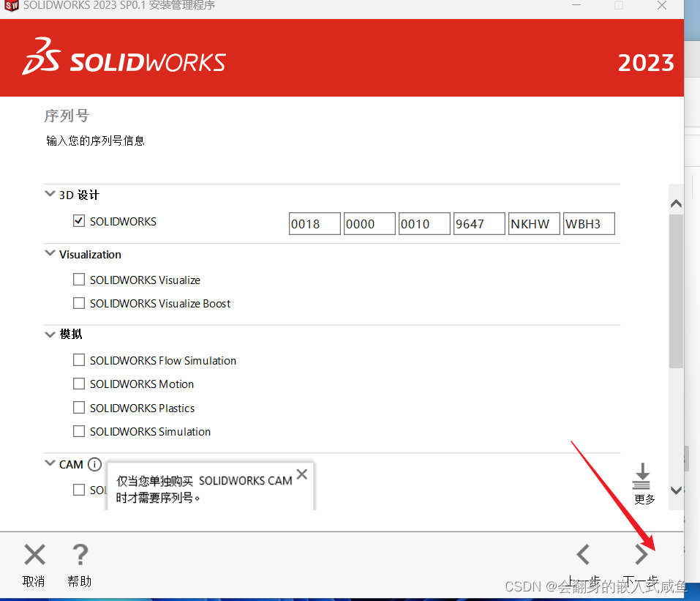This screenshot has height=601, width=700.
Task: Click the 更多 label
Action: pyautogui.click(x=644, y=499)
